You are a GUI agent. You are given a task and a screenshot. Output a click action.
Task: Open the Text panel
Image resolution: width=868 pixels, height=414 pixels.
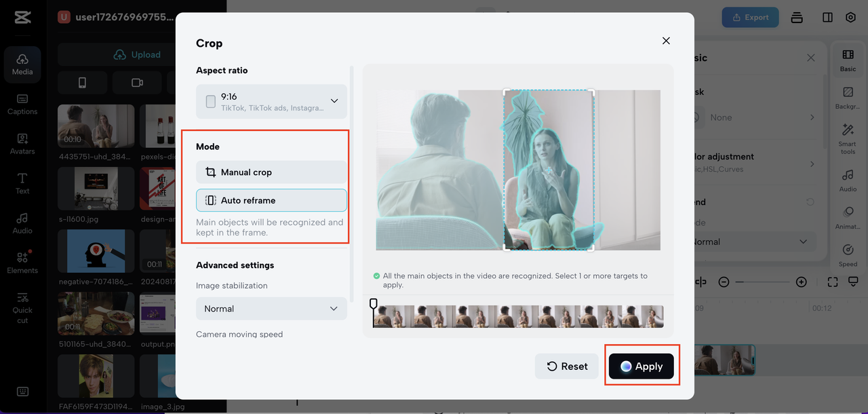click(x=22, y=183)
